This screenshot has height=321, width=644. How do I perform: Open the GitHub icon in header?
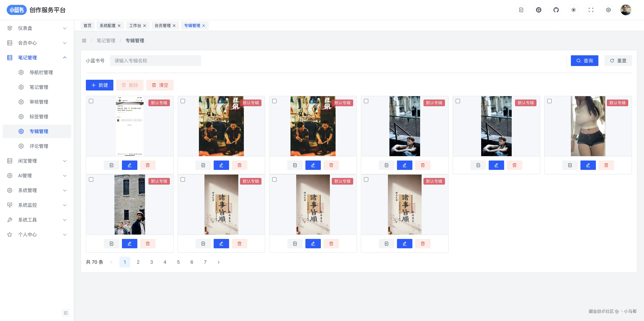pyautogui.click(x=556, y=10)
